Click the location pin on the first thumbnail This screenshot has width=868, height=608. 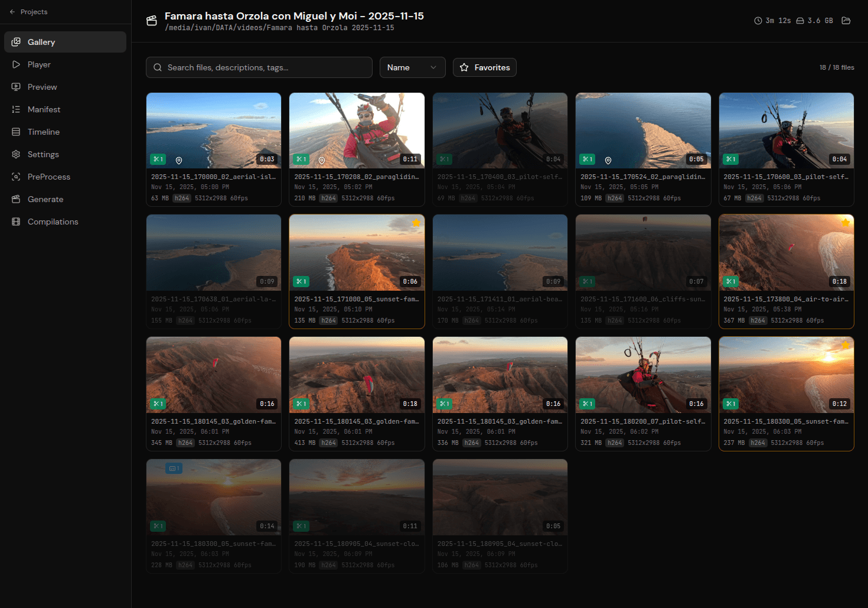tap(179, 160)
